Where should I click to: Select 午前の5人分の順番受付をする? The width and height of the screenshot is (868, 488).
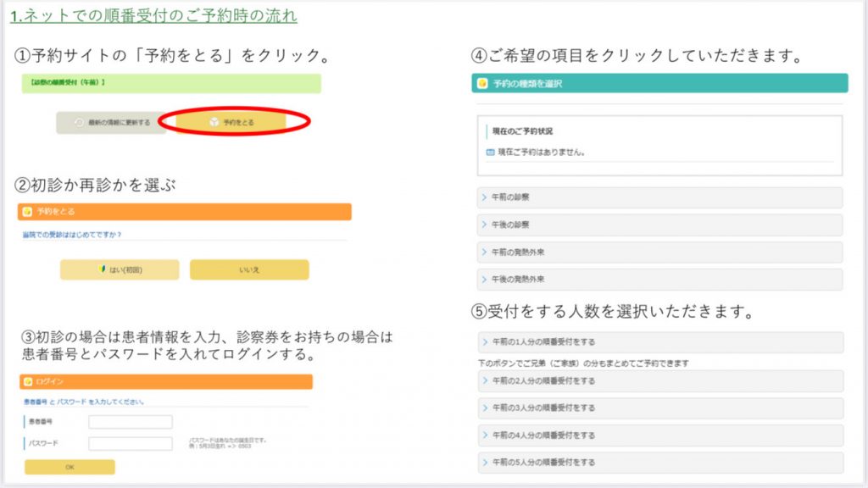click(660, 463)
